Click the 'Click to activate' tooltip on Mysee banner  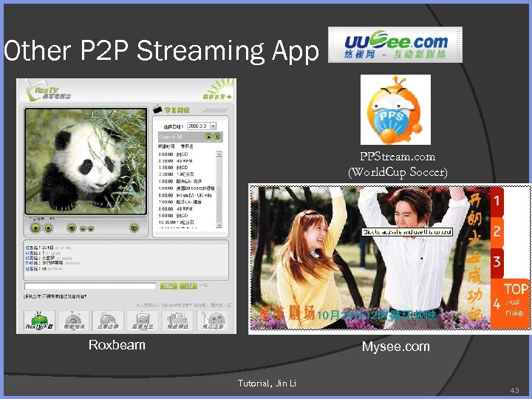(407, 232)
